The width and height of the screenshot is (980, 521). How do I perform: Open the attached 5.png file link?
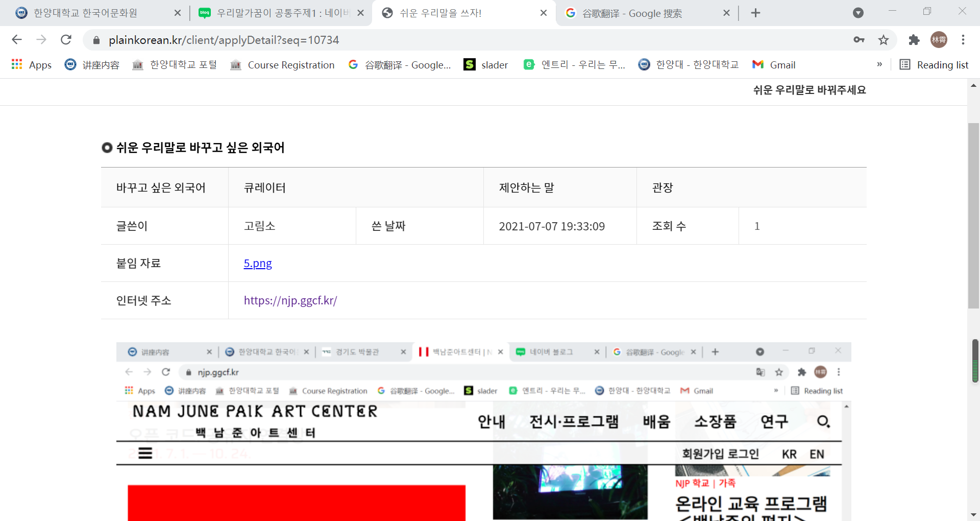tap(258, 264)
